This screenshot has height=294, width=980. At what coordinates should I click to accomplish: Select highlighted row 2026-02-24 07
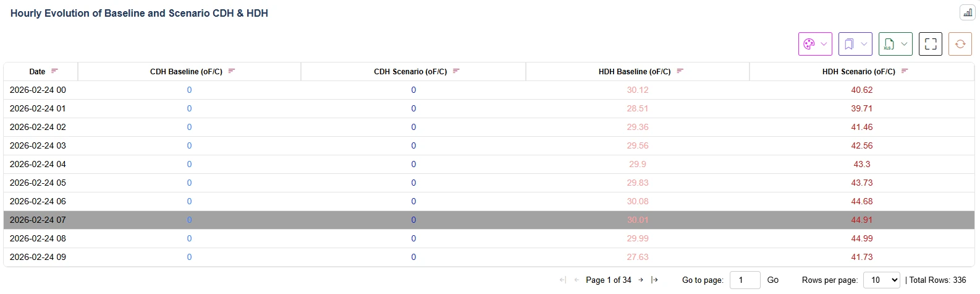pyautogui.click(x=489, y=220)
